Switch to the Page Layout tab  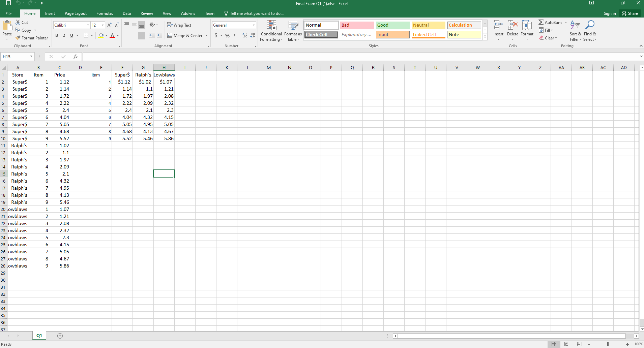tap(76, 13)
